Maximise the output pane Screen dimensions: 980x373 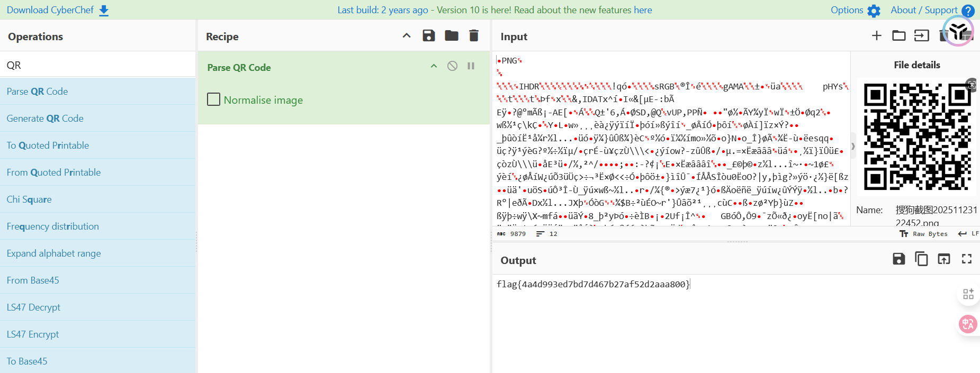967,259
